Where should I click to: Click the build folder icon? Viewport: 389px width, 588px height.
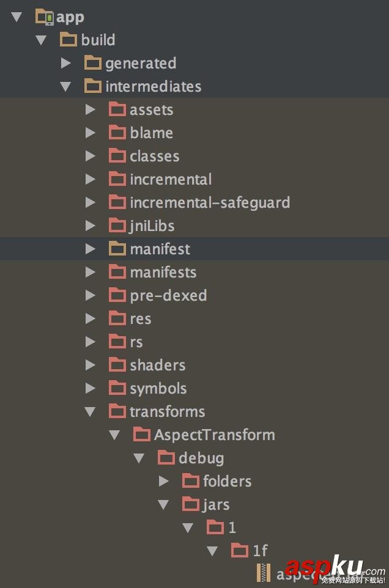point(69,40)
